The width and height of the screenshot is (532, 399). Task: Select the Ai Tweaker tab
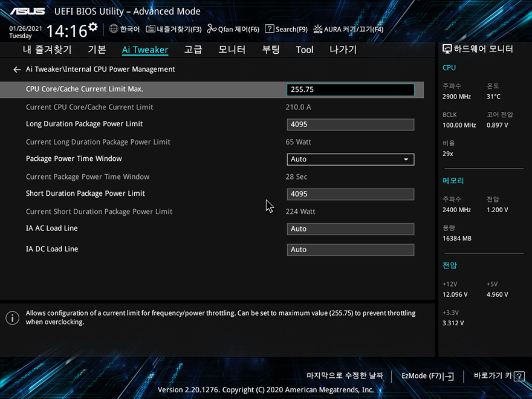click(x=145, y=50)
